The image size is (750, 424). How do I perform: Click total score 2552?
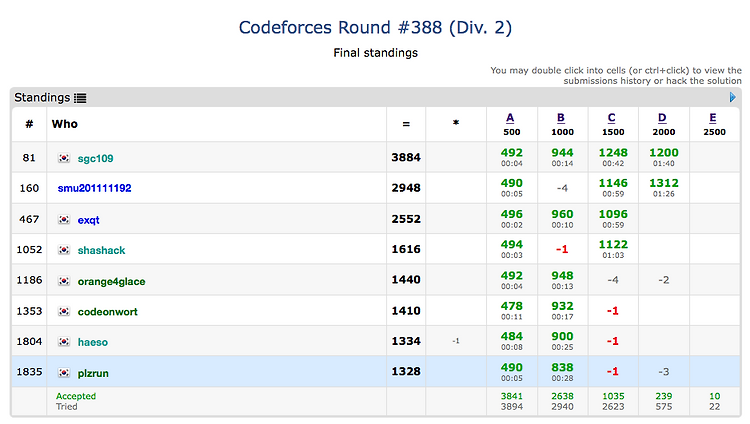pyautogui.click(x=406, y=219)
